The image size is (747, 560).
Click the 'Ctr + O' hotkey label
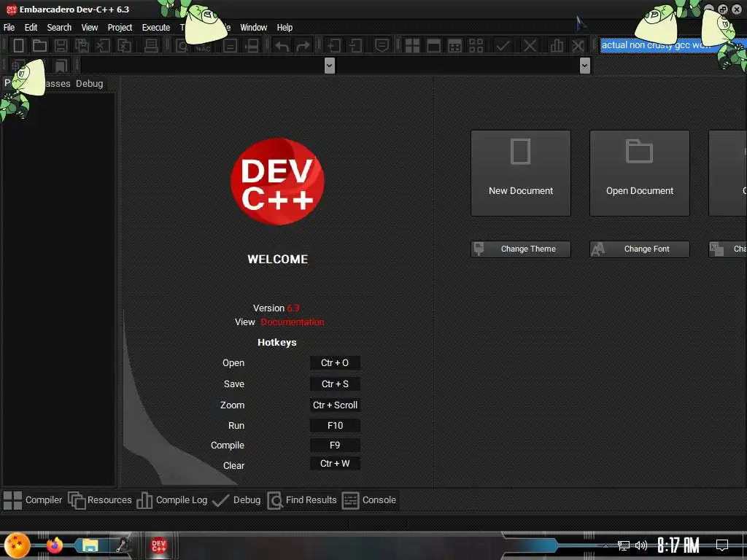(335, 363)
